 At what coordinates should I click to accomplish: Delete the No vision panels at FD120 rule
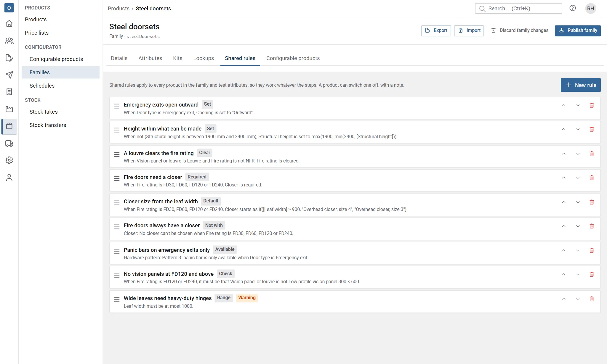click(x=592, y=275)
